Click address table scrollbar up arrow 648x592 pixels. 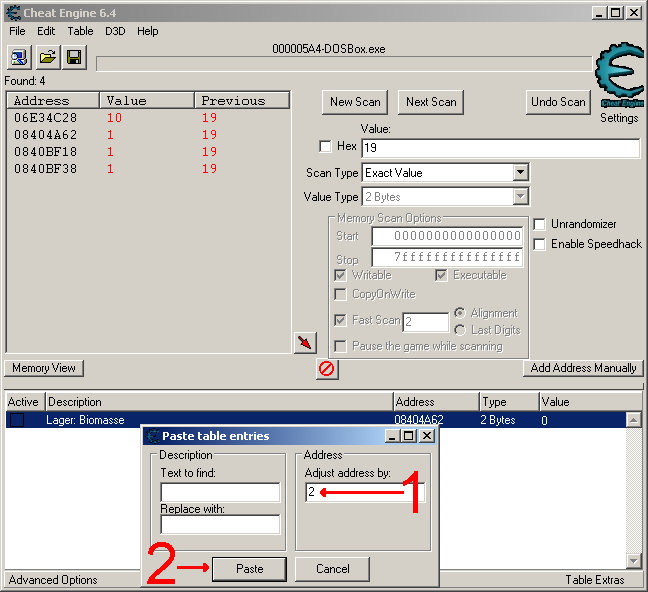[x=634, y=420]
